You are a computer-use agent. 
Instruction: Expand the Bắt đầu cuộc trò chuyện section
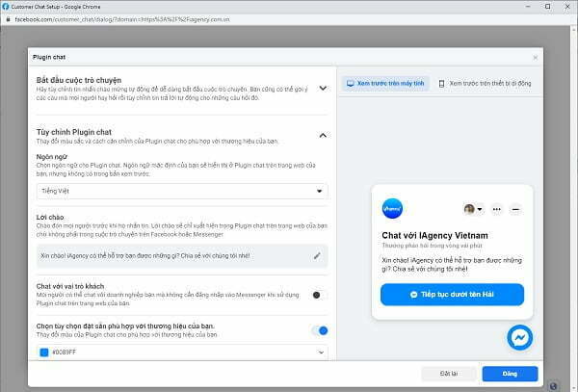pos(323,88)
